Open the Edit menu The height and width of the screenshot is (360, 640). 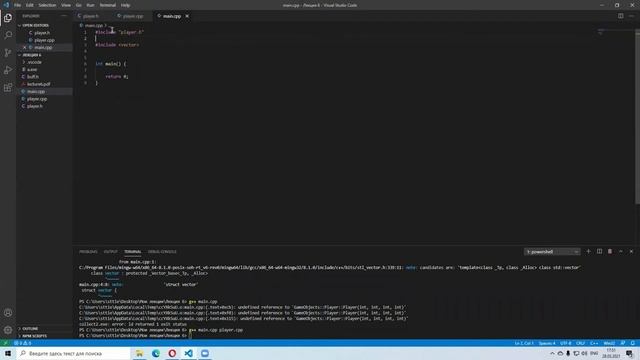30,5
